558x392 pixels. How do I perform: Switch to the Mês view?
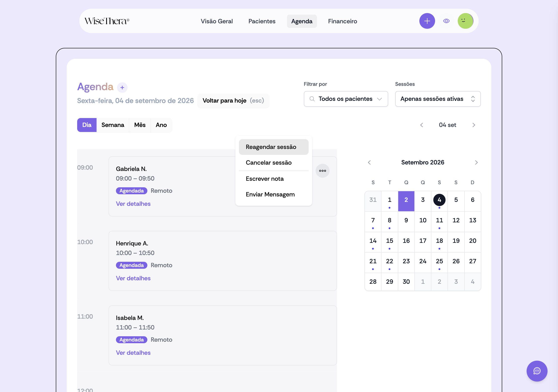(x=140, y=125)
